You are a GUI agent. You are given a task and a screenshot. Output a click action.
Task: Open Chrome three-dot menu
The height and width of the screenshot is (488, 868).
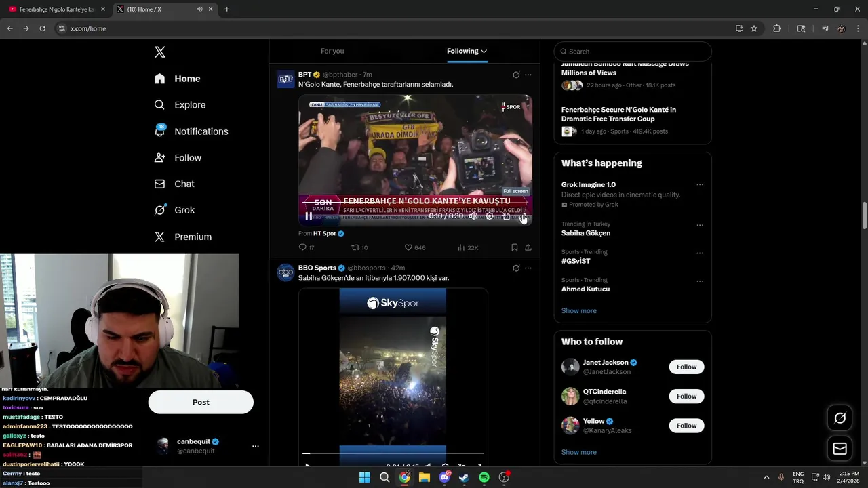(x=858, y=28)
